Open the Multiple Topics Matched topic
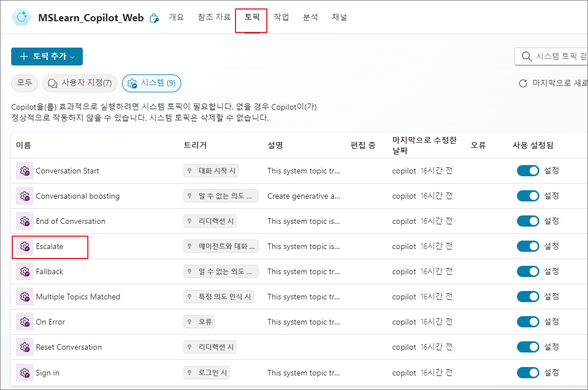 [x=78, y=297]
